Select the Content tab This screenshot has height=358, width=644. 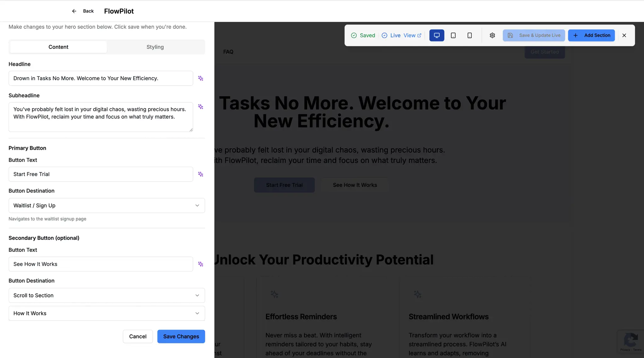(58, 47)
